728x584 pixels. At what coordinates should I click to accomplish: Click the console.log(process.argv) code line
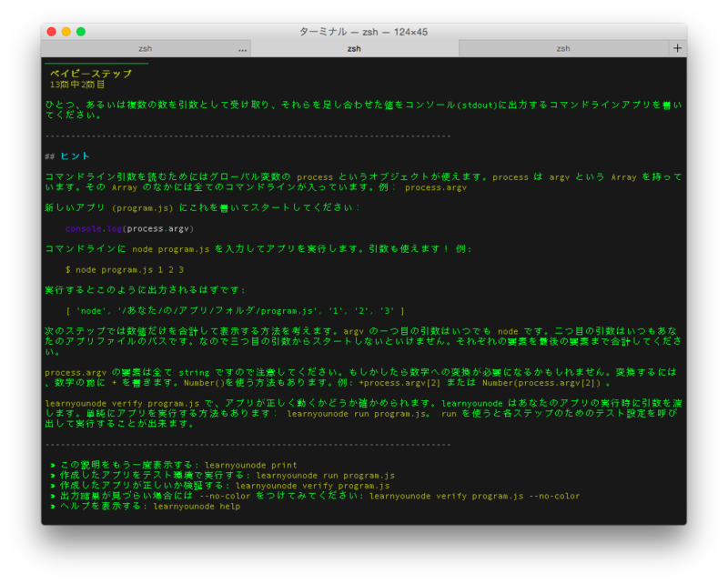[x=129, y=228]
